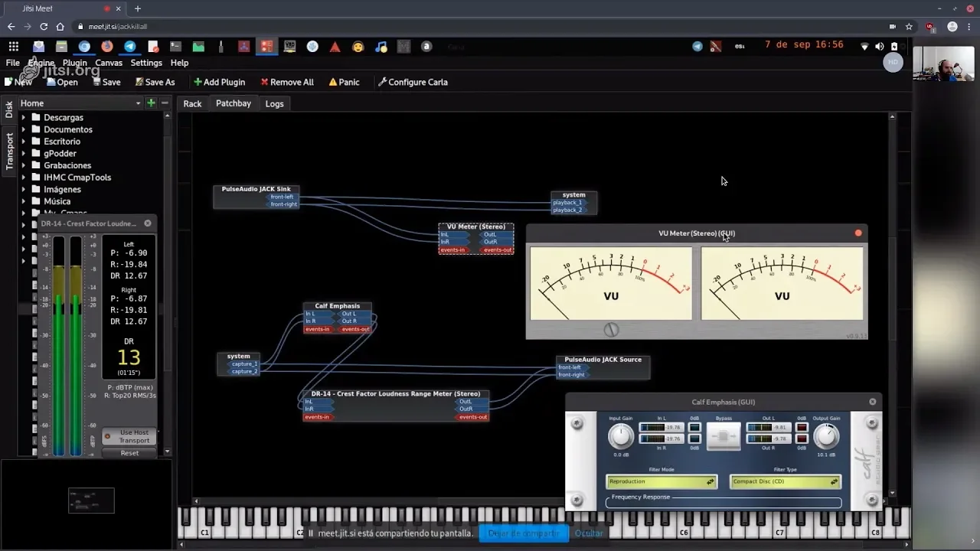The height and width of the screenshot is (551, 980).
Task: Select the Patchbay tab
Action: click(x=234, y=103)
